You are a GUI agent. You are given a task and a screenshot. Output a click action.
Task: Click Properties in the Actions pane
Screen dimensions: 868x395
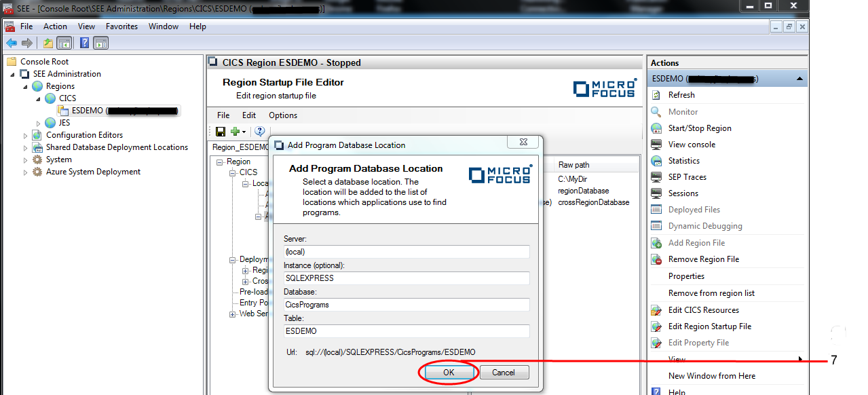coord(686,276)
